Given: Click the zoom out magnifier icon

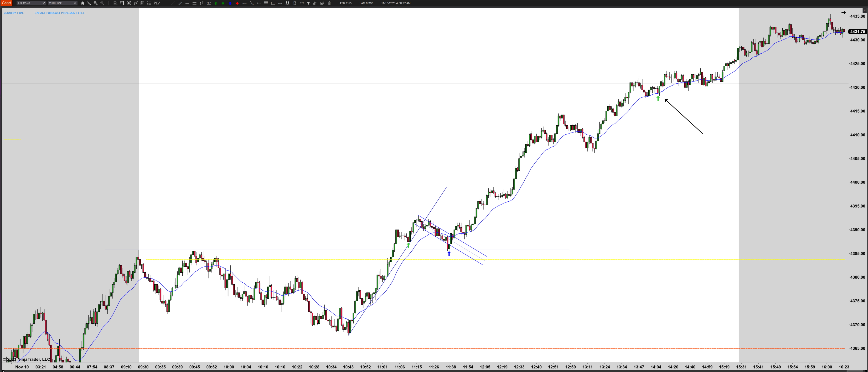Looking at the screenshot, I should (x=102, y=3).
